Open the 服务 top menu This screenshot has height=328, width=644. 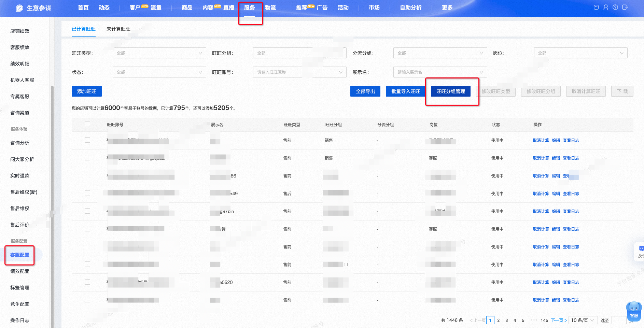tap(250, 8)
